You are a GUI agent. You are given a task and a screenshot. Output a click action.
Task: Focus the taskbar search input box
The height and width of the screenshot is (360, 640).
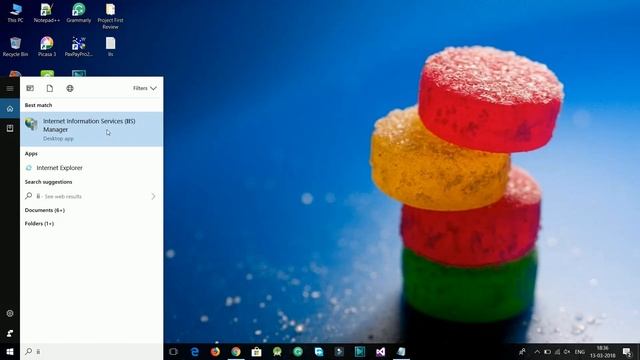[x=91, y=351]
